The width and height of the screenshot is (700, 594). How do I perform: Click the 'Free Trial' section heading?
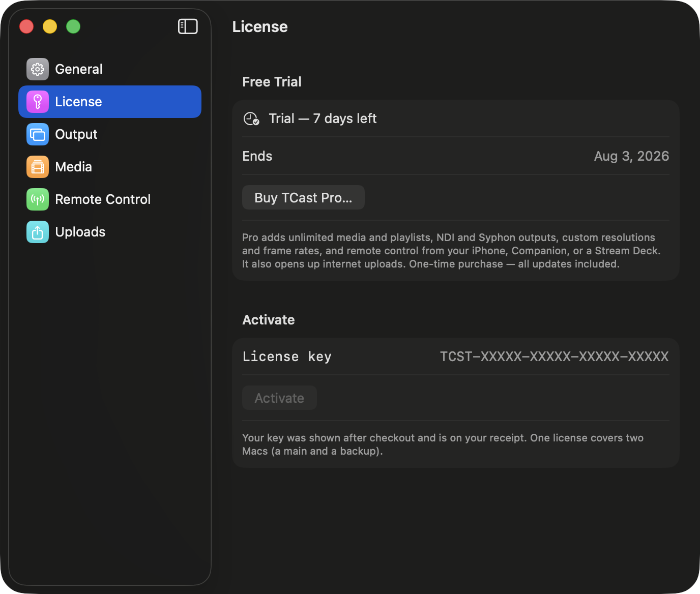tap(272, 82)
